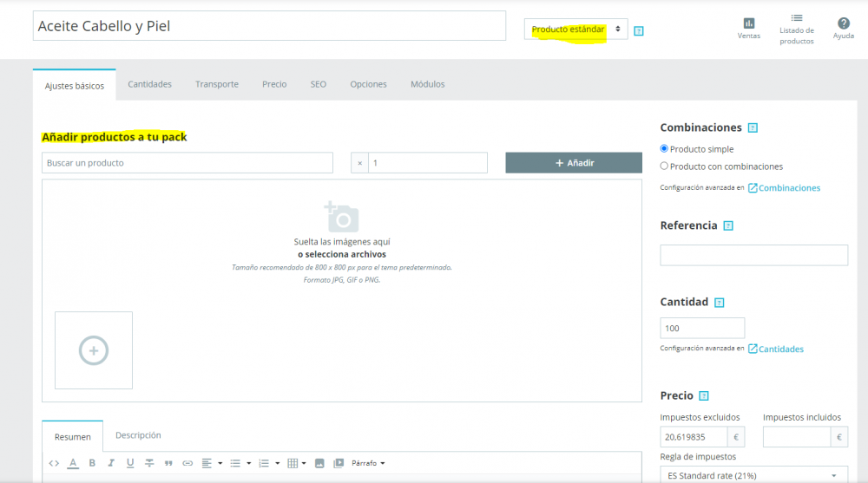Apply underline formatting in editor
Image resolution: width=868 pixels, height=483 pixels.
[130, 463]
